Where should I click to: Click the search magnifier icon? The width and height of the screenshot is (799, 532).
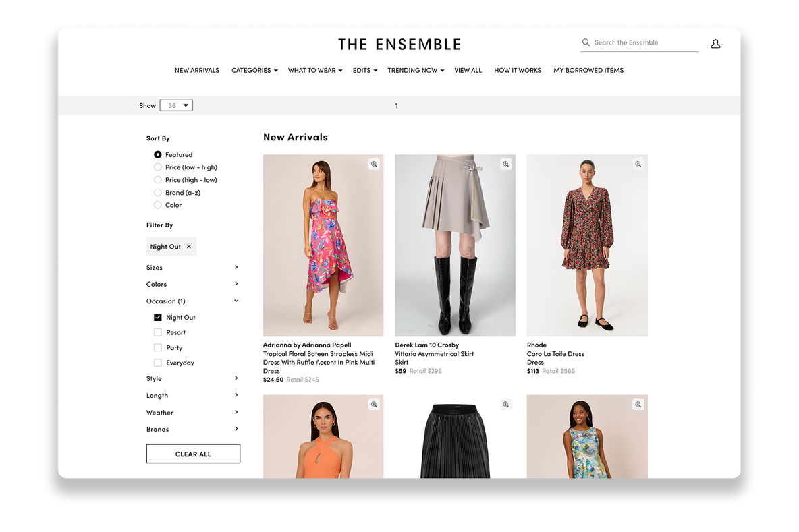[x=586, y=42]
